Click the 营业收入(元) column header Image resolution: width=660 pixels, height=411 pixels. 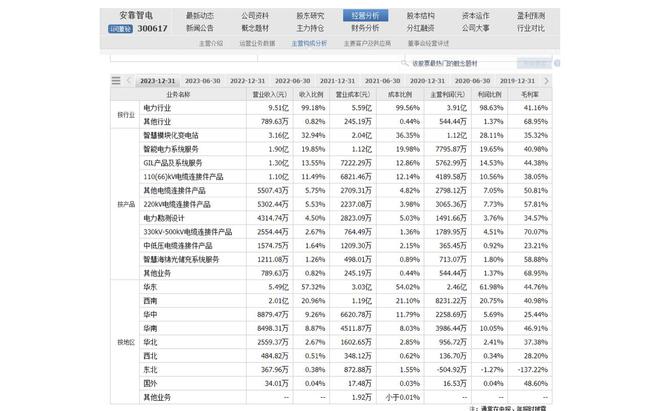click(x=269, y=95)
